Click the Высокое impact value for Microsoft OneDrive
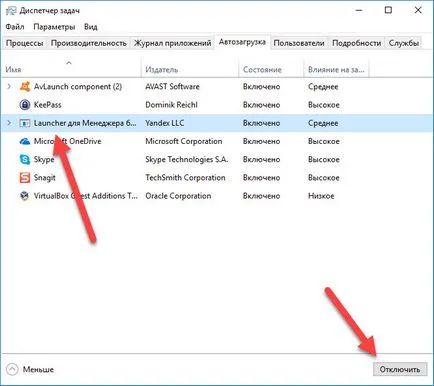Viewport: 434px width, 386px height. click(324, 141)
